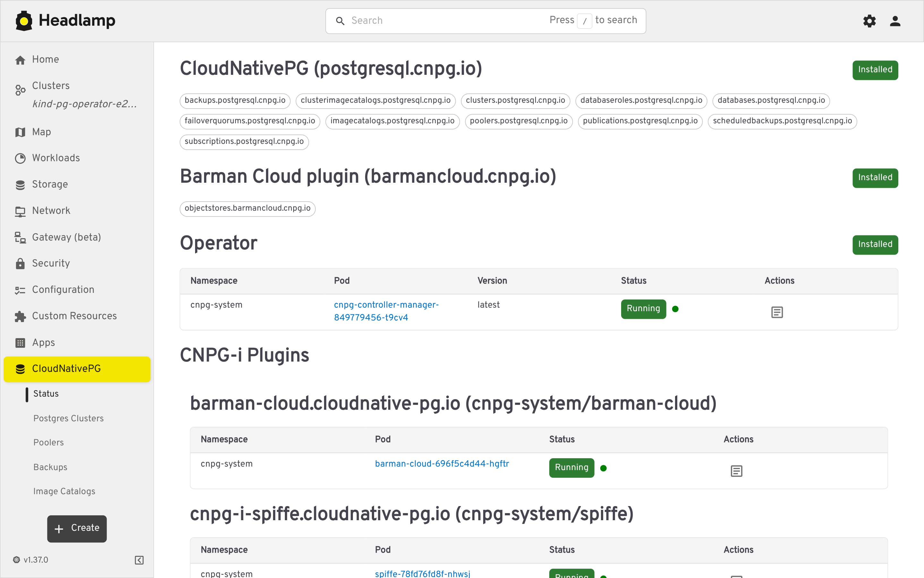Open cnpg-controller-manager-849779456-t9cv4 pod link
Screen dimensions: 924x578
coord(386,311)
